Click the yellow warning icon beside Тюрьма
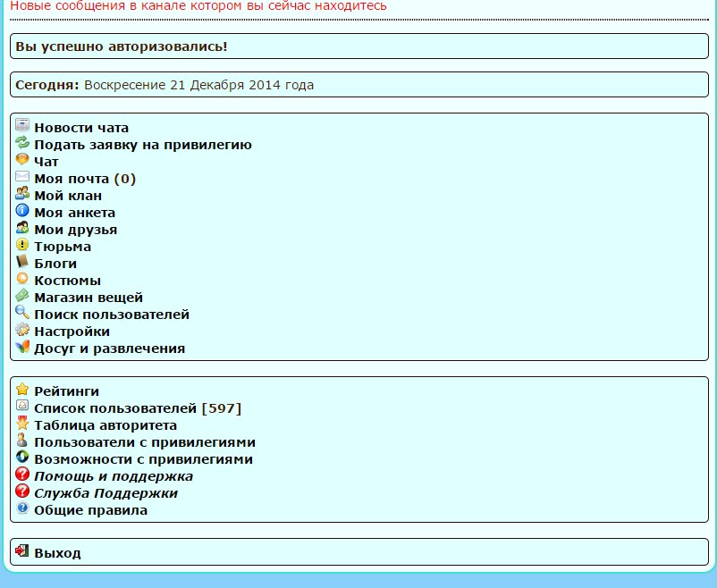The height and width of the screenshot is (588, 717). pyautogui.click(x=22, y=246)
